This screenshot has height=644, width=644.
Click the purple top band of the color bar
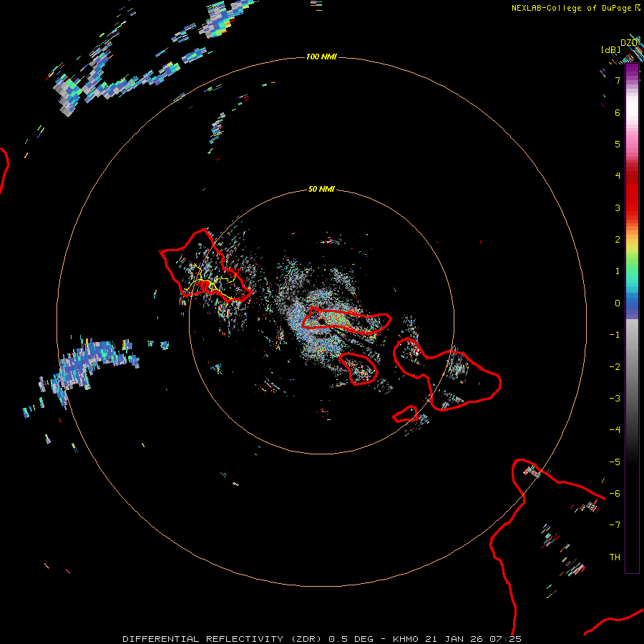pos(632,70)
